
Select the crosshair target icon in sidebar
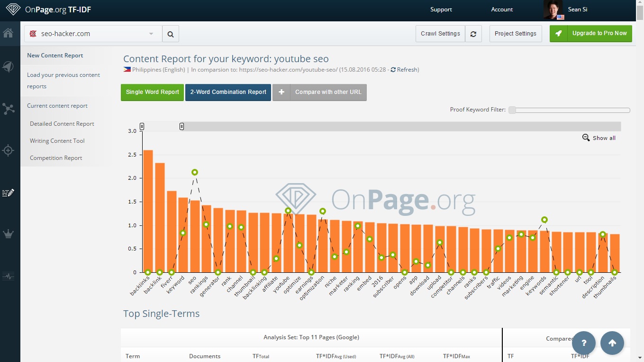click(x=8, y=151)
